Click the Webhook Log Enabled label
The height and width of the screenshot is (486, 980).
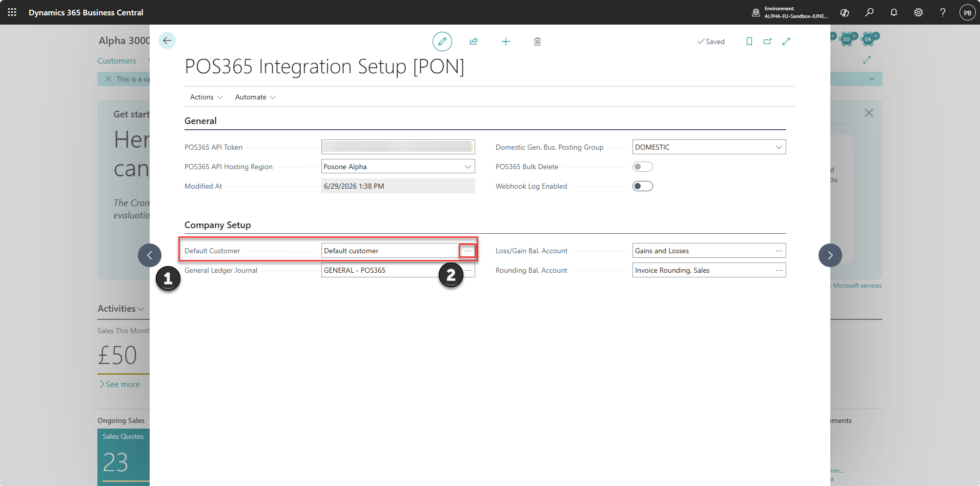pyautogui.click(x=532, y=186)
